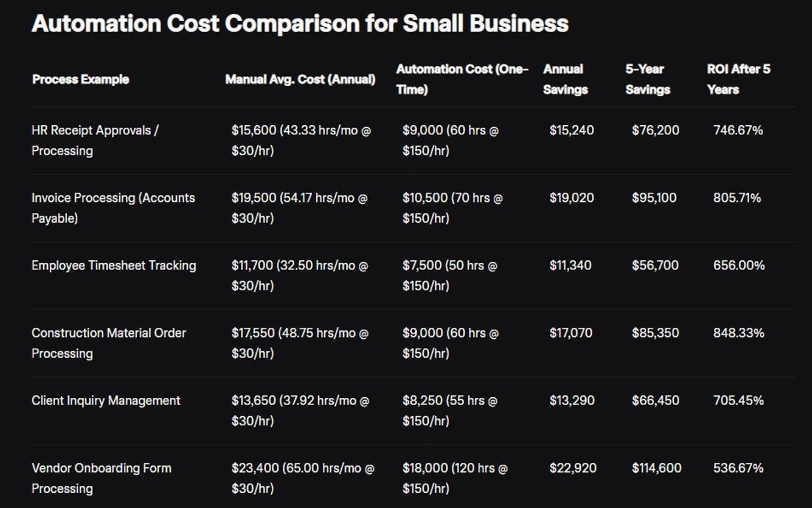Select the Client Inquiry Management row label
Image resolution: width=812 pixels, height=508 pixels.
106,401
